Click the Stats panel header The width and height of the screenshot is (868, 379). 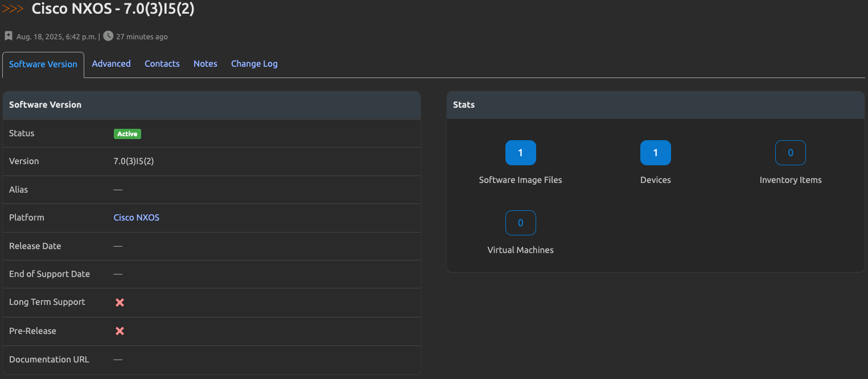click(x=464, y=104)
